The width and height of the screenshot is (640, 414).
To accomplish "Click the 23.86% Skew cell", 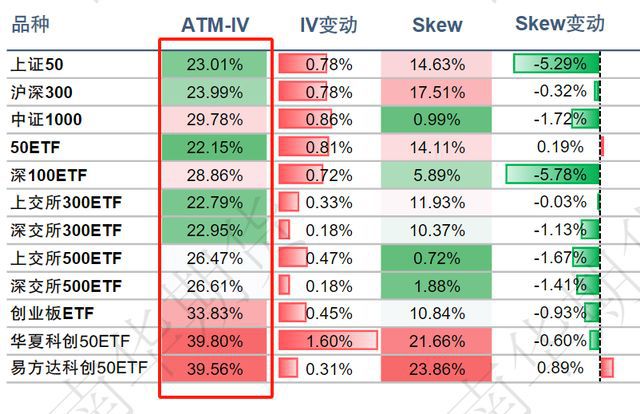I will coord(437,368).
